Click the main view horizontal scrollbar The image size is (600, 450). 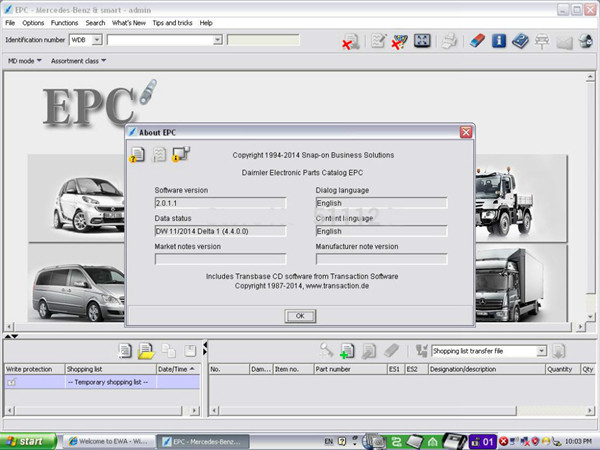click(294, 327)
